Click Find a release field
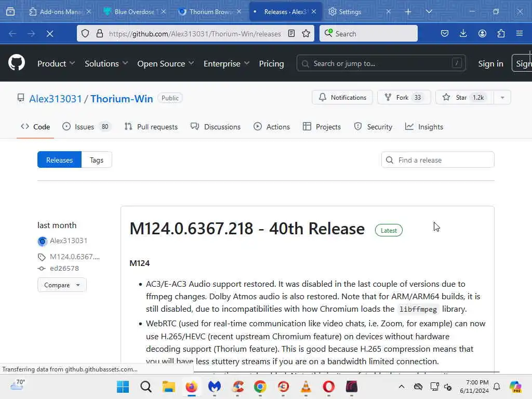This screenshot has height=399, width=532. pos(437,160)
